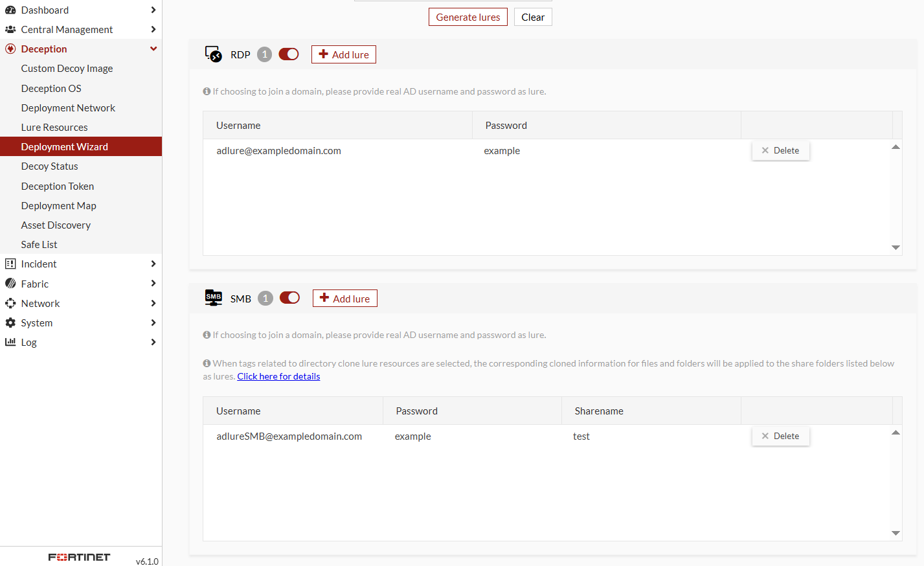Collapse the Deception menu section

(x=153, y=49)
